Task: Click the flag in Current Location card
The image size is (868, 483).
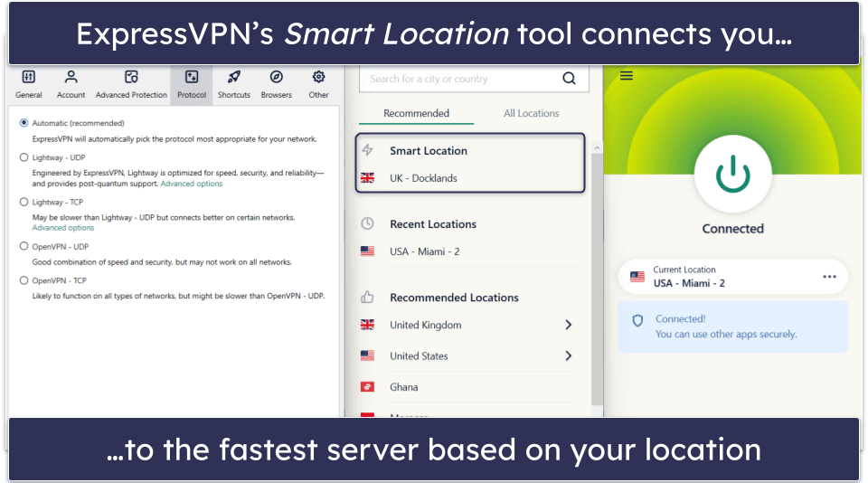Action: coord(637,277)
